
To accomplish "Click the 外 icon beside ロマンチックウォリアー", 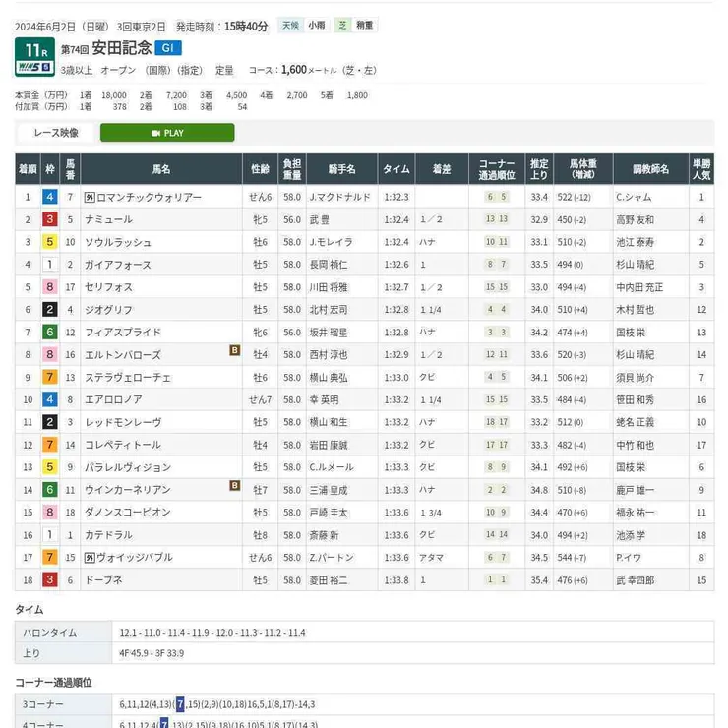I will point(89,197).
